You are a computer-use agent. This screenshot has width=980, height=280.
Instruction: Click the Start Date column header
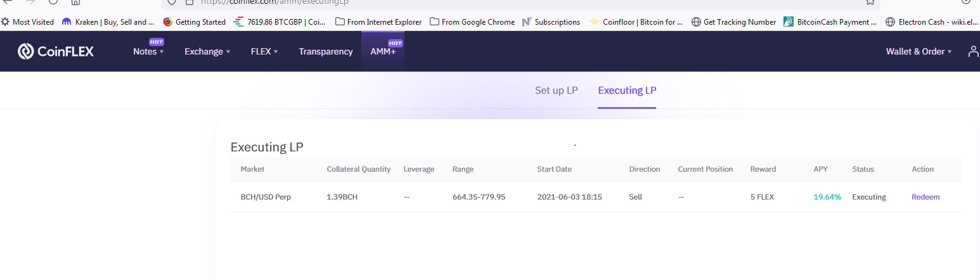[x=555, y=169]
